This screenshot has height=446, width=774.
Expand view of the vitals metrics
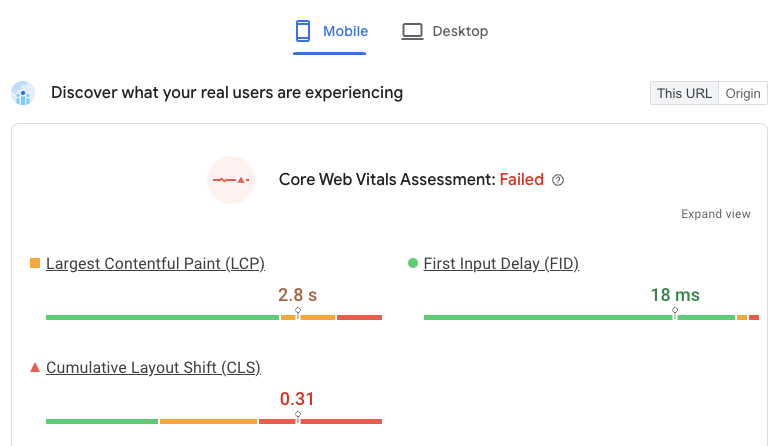(716, 214)
